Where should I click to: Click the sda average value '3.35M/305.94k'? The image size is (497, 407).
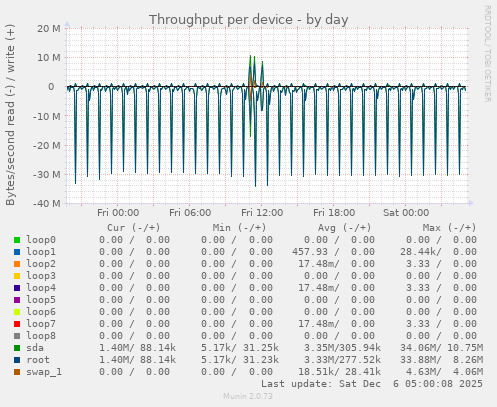342,348
